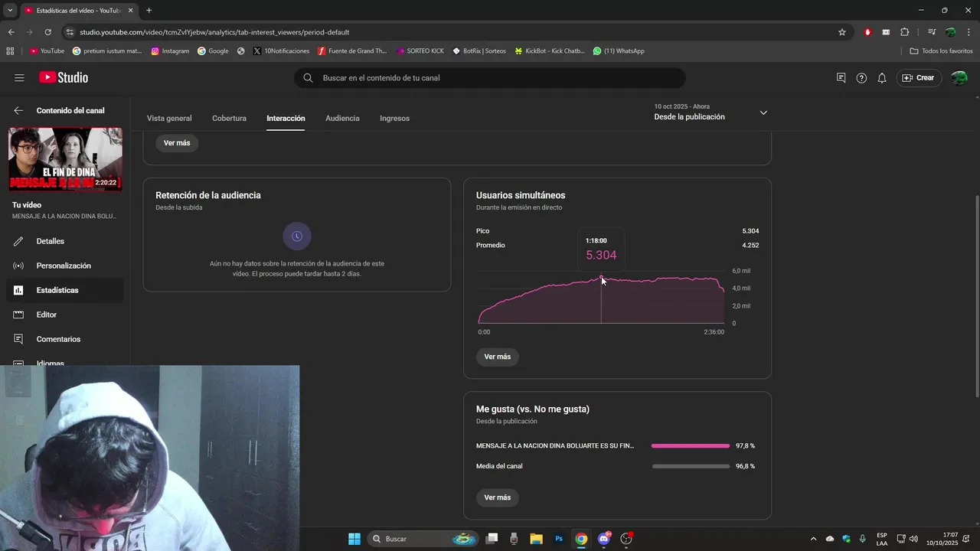Open Todos los favoritos folder
Screen dimensions: 980x551
coord(941,51)
